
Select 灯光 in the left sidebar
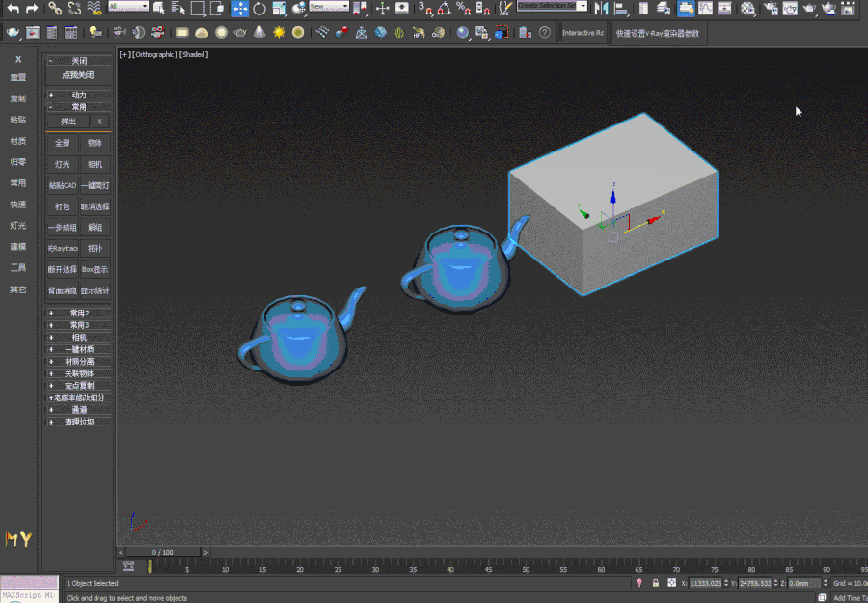tap(18, 226)
